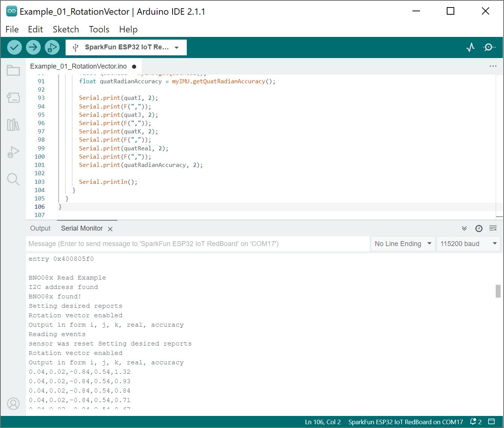Screen dimensions: 504x428
Task: Click the Serial.println(); code line
Action: 108,182
